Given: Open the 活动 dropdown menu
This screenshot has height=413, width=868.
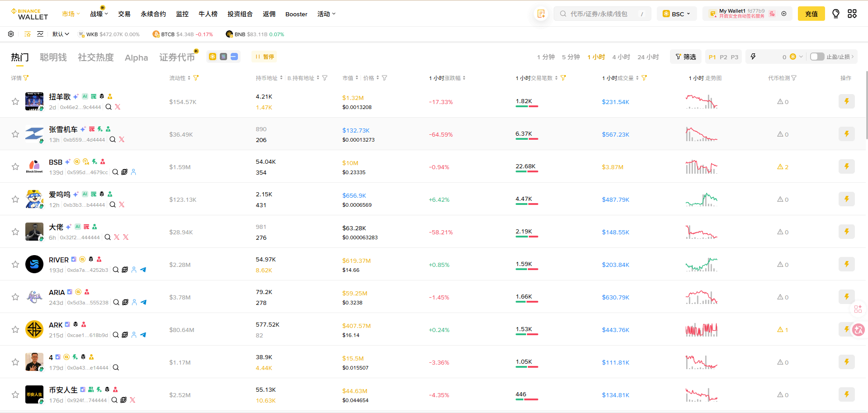Looking at the screenshot, I should 327,14.
